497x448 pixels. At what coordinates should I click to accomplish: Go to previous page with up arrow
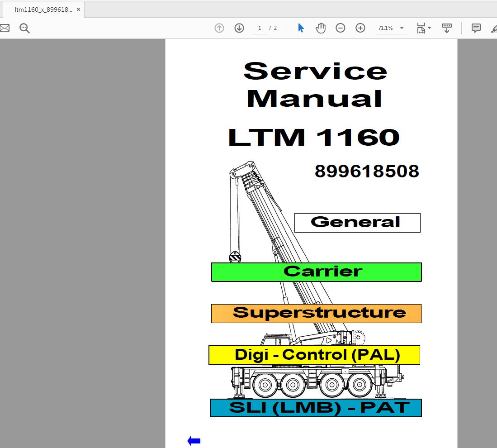pos(219,28)
